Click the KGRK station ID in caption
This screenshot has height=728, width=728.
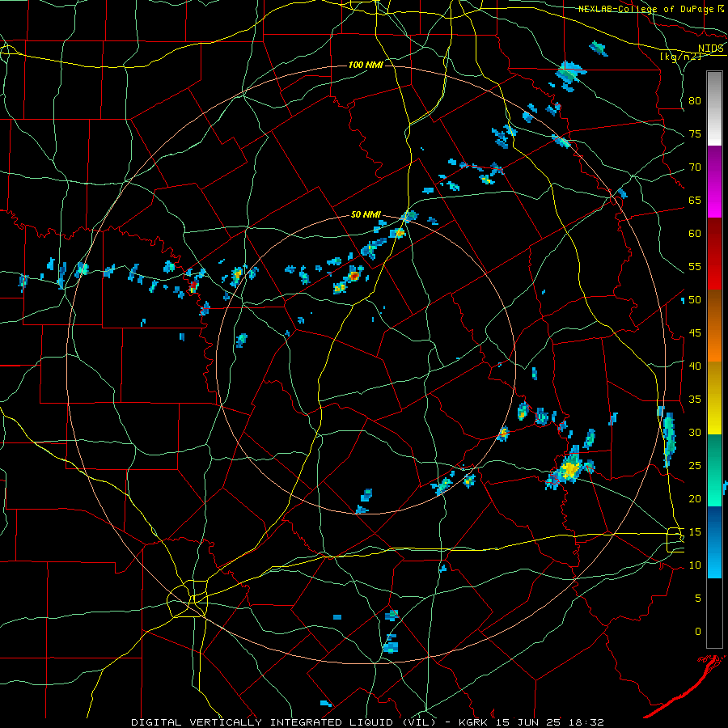(x=473, y=722)
